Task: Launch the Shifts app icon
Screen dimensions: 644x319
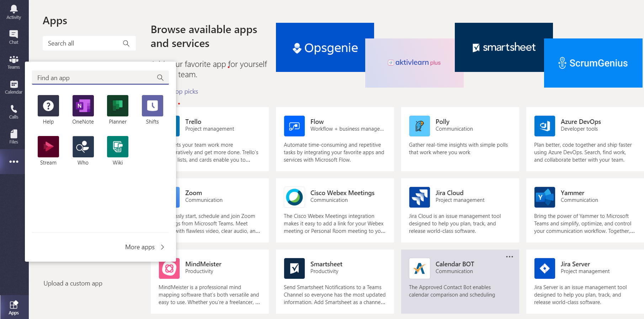Action: pyautogui.click(x=153, y=106)
